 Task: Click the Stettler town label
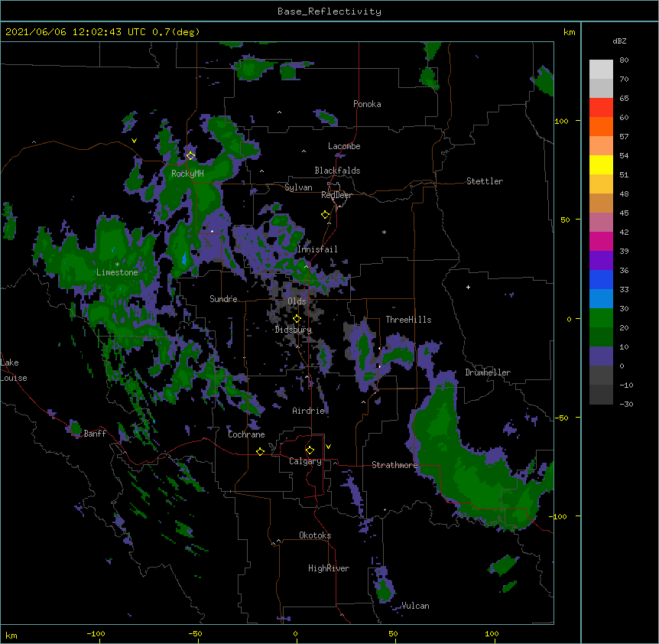[485, 181]
